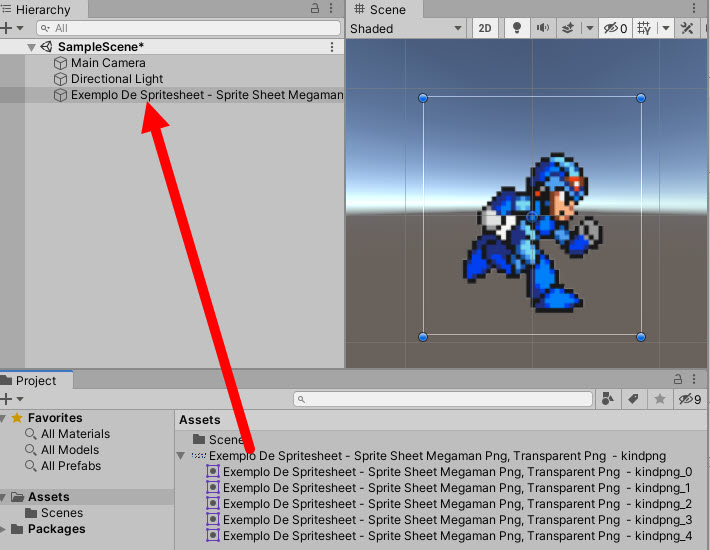
Task: Open the Project create dropdown arrow
Action: coord(20,399)
